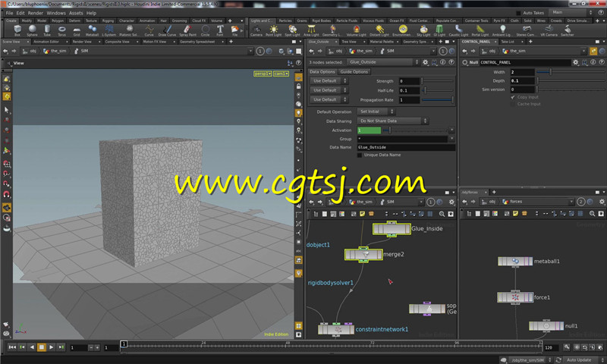Viewport: 607px width, 364px height.
Task: Click the Glue_Outside parameter gear icon
Action: tap(426, 62)
